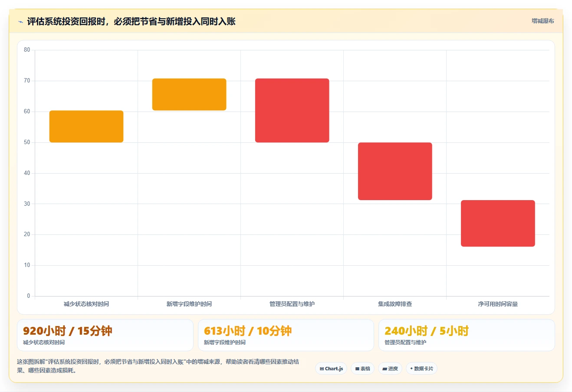Click the y-axis value 50
572x392 pixels.
tap(27, 142)
